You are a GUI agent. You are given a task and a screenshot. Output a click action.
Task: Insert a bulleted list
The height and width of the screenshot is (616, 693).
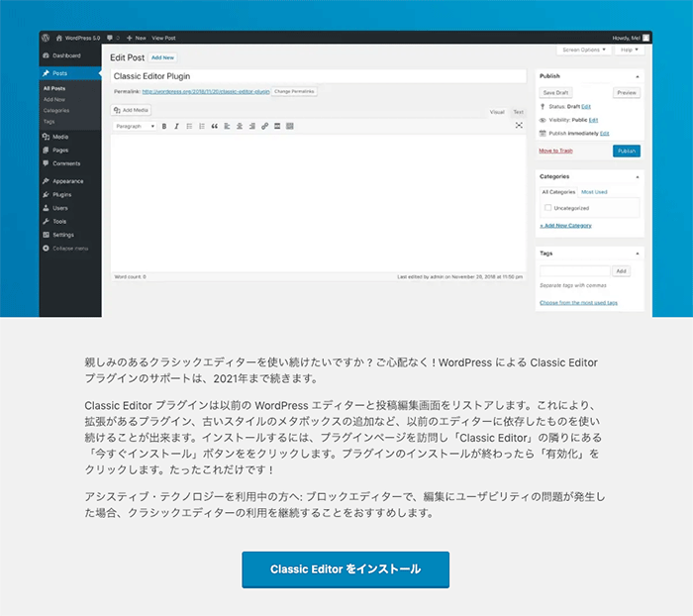tap(189, 127)
